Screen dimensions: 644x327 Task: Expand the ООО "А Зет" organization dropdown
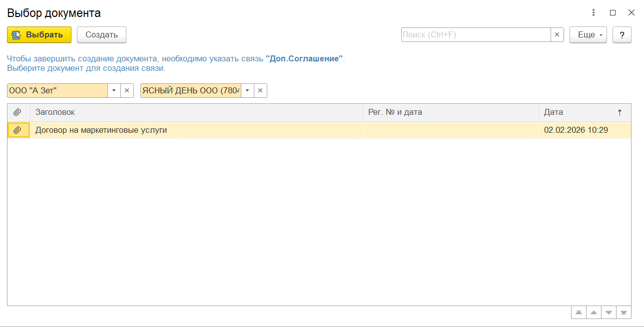pyautogui.click(x=114, y=90)
